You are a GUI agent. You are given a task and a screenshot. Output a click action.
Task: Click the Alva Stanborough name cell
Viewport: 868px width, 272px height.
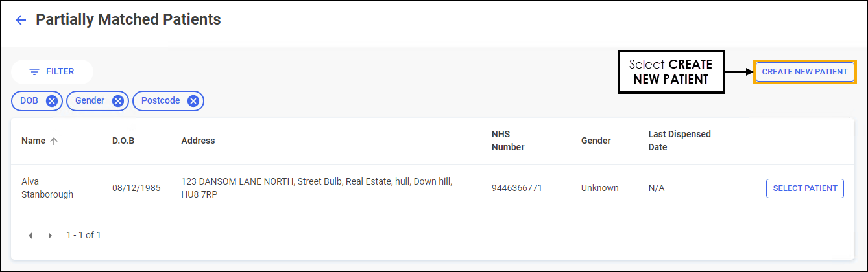coord(40,188)
